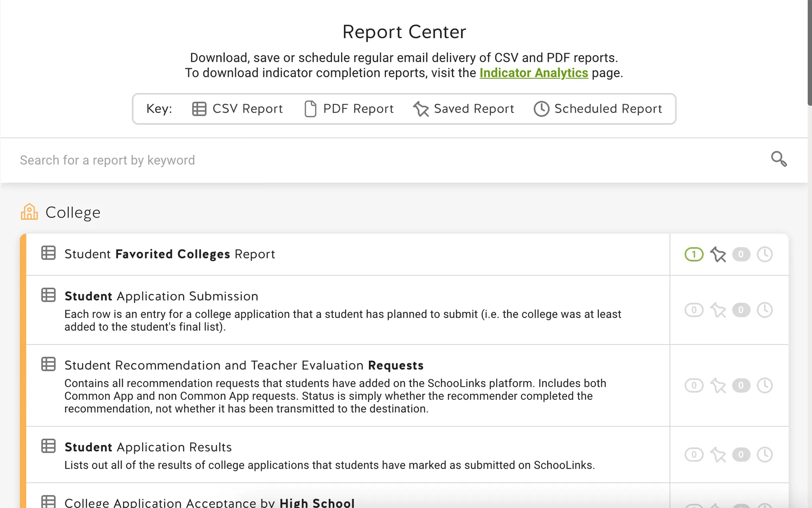The image size is (812, 508).
Task: Pin the Student Application Results report
Action: (x=718, y=455)
